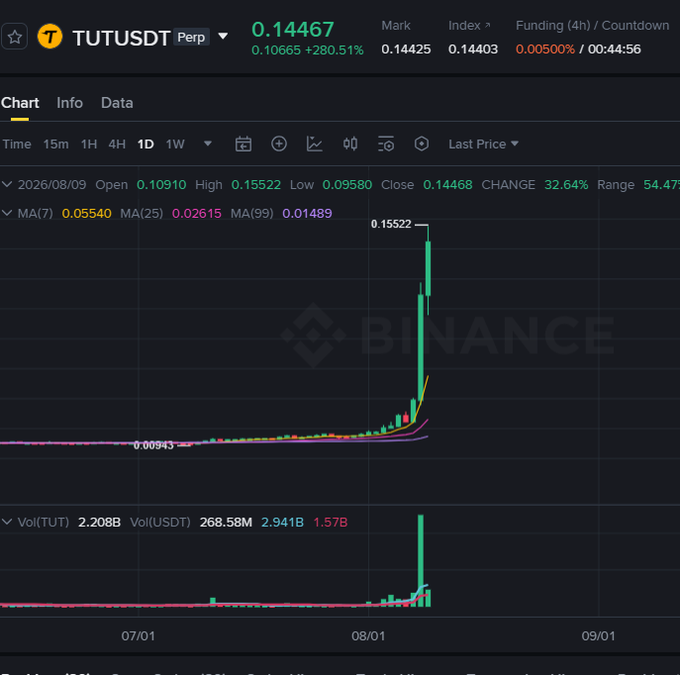
Task: Click the funding rate 0.00500%
Action: point(545,49)
